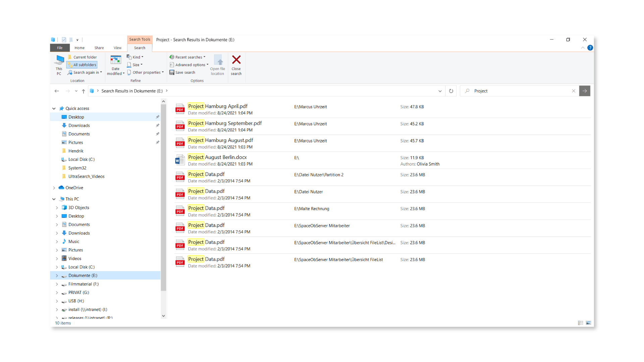Click inside the Project search input field

tap(520, 91)
